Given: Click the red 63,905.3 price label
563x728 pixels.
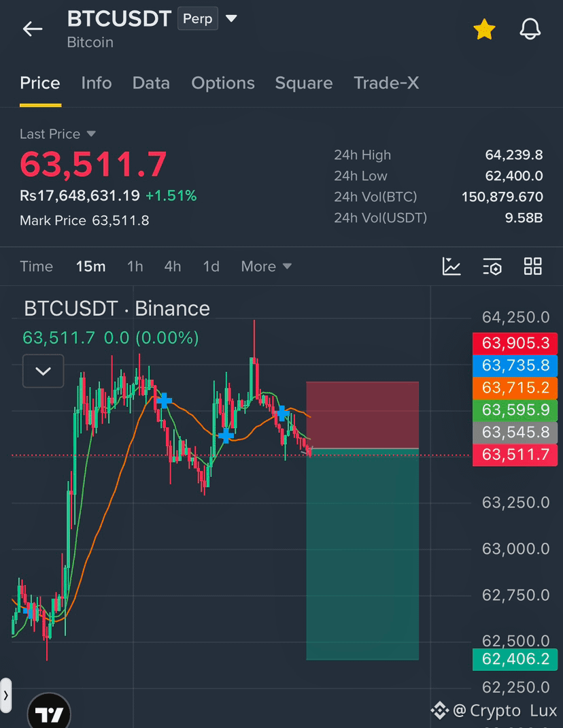Looking at the screenshot, I should [x=515, y=343].
